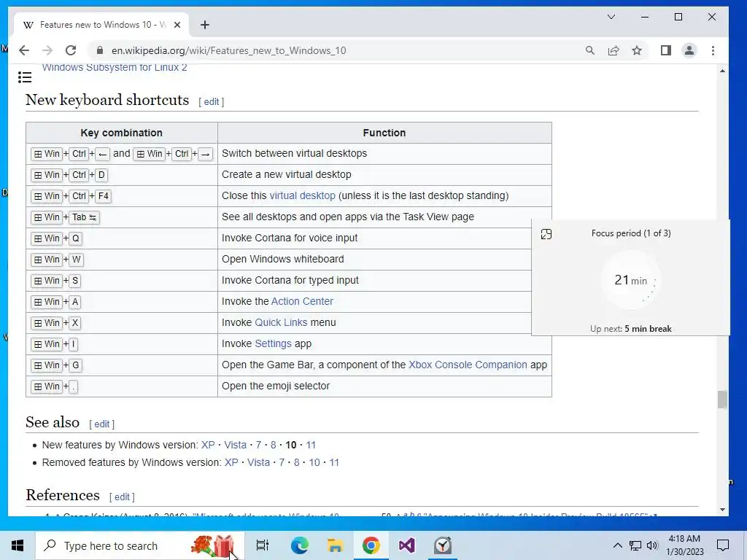
Task: Open the Chrome side panel
Action: pyautogui.click(x=666, y=50)
